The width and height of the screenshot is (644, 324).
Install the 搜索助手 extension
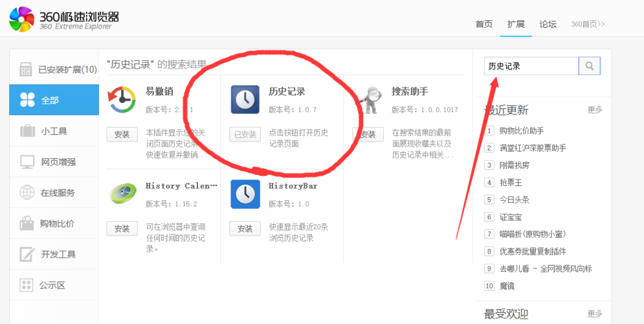click(x=368, y=134)
